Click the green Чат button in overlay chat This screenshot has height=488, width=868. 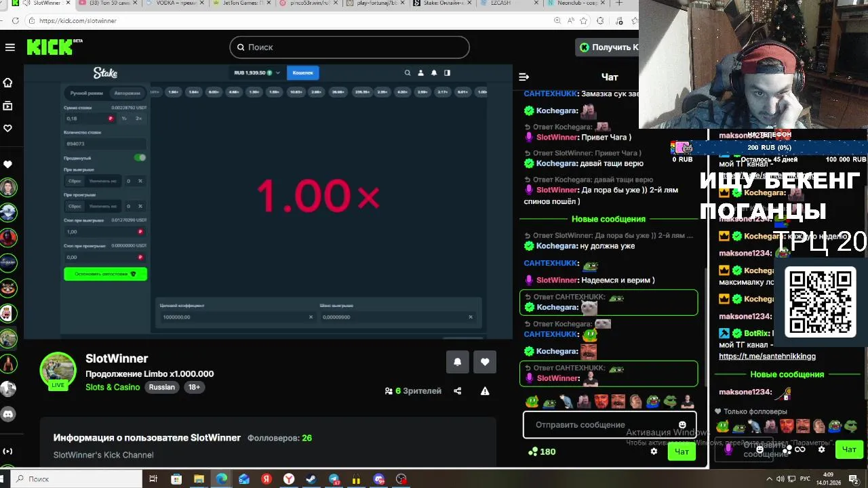(849, 449)
